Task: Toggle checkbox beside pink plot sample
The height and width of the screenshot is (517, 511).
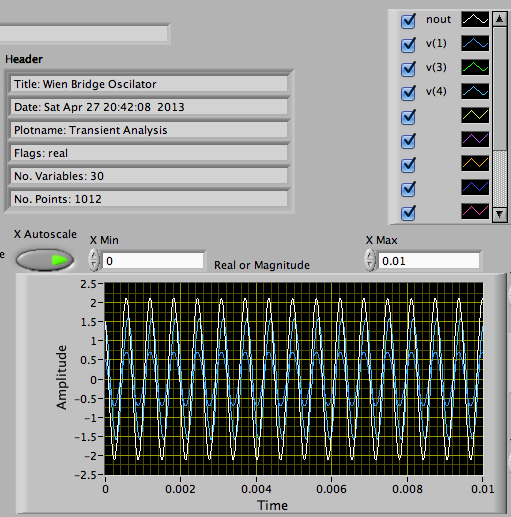Action: [x=408, y=213]
